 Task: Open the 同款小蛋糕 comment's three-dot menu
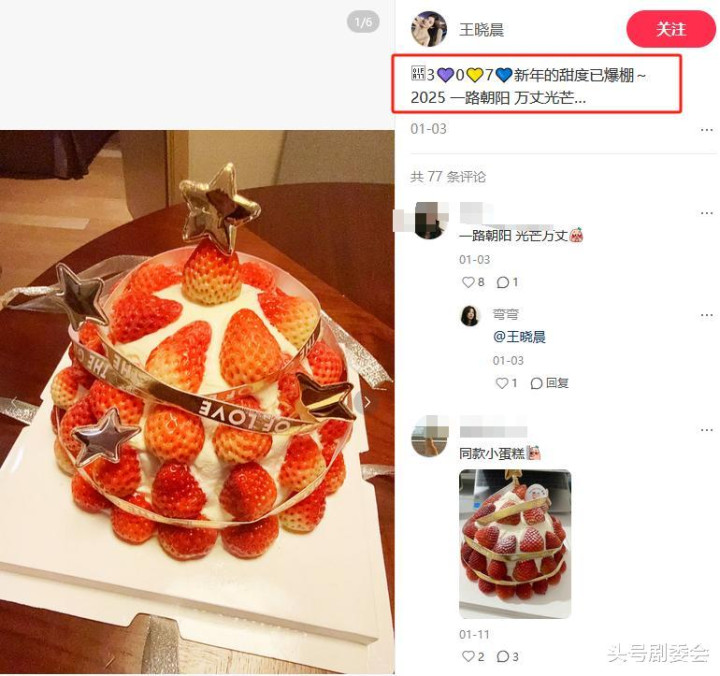(x=706, y=430)
